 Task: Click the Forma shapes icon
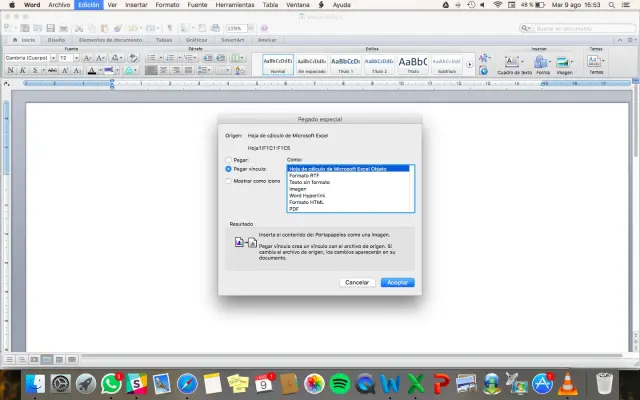tap(540, 62)
